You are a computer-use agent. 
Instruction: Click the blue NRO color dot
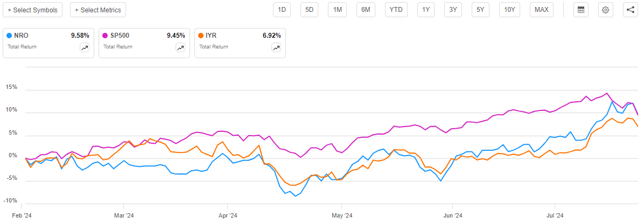coord(10,36)
